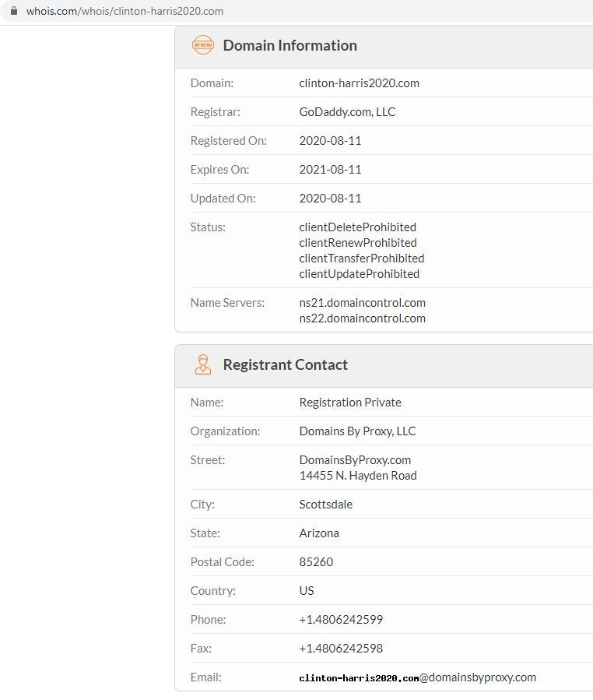Image resolution: width=593 pixels, height=700 pixels.
Task: Click street line DomainsByProxy.com
Action: [x=355, y=460]
